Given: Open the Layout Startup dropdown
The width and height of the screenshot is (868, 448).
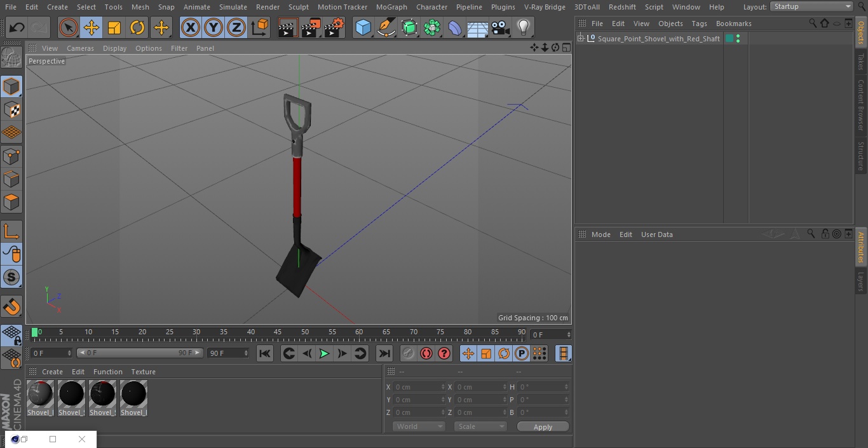Looking at the screenshot, I should (812, 6).
